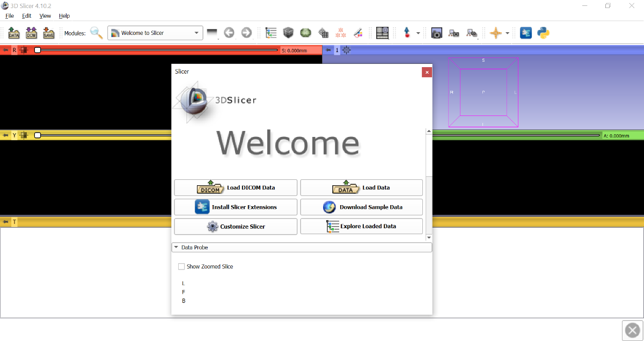Toggle the crosshair toolbar icon
The image size is (644, 341).
click(496, 33)
